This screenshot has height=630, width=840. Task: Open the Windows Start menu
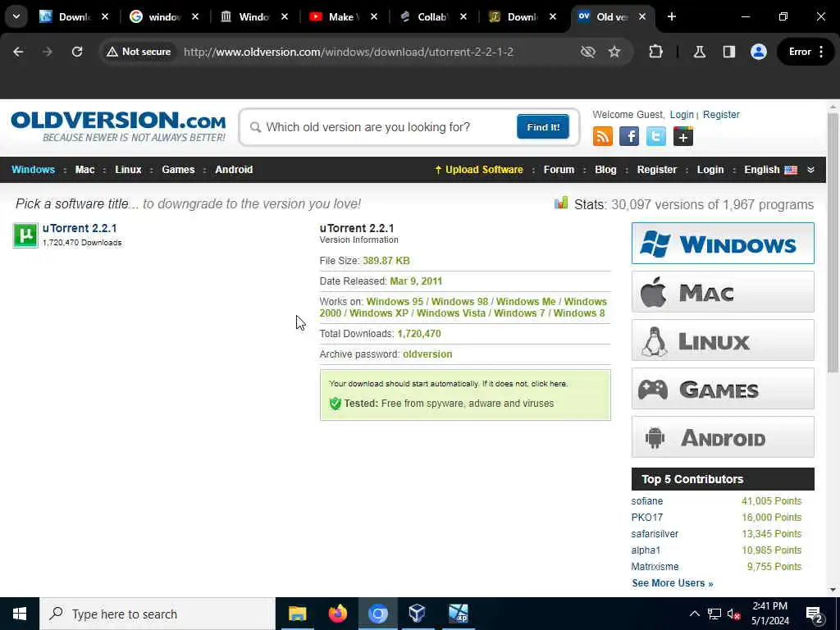[20, 614]
